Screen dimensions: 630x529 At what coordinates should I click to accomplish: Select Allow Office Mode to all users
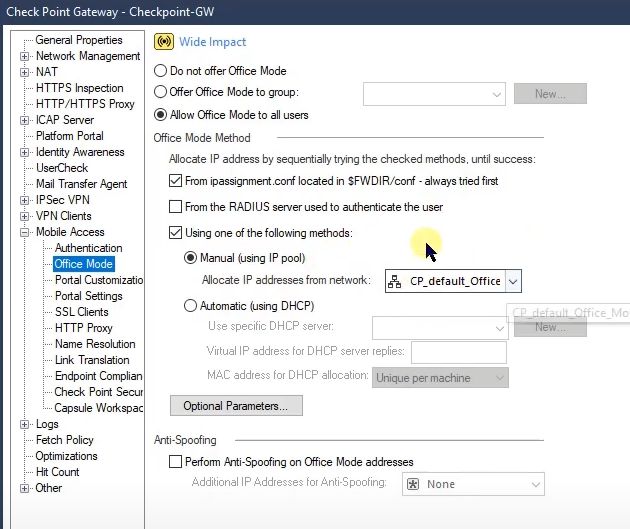160,115
